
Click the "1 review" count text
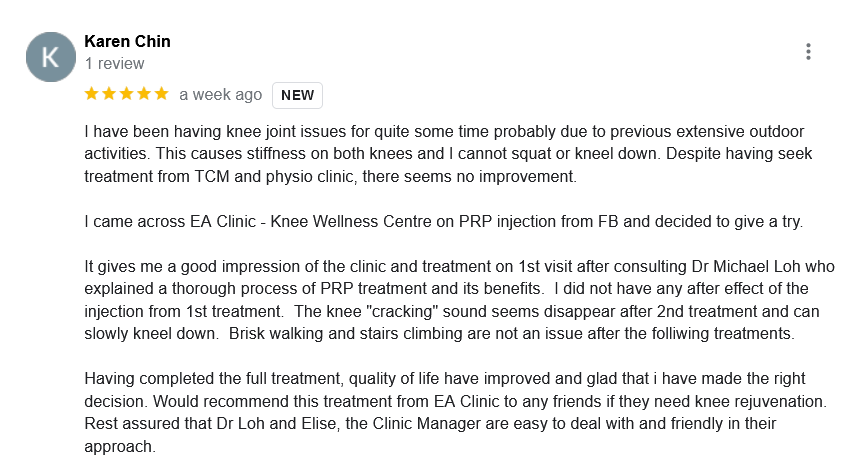coord(116,62)
